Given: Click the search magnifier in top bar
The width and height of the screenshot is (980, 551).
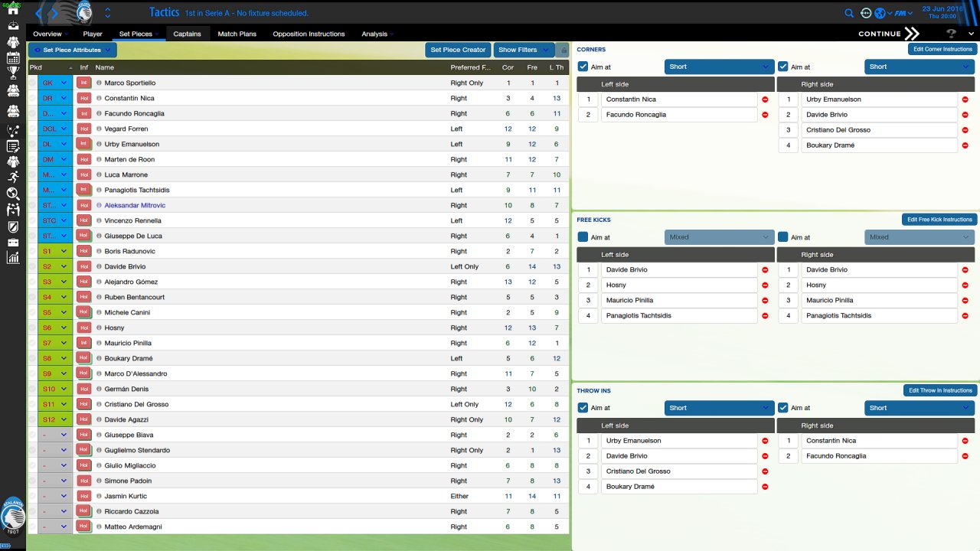Looking at the screenshot, I should tap(849, 13).
